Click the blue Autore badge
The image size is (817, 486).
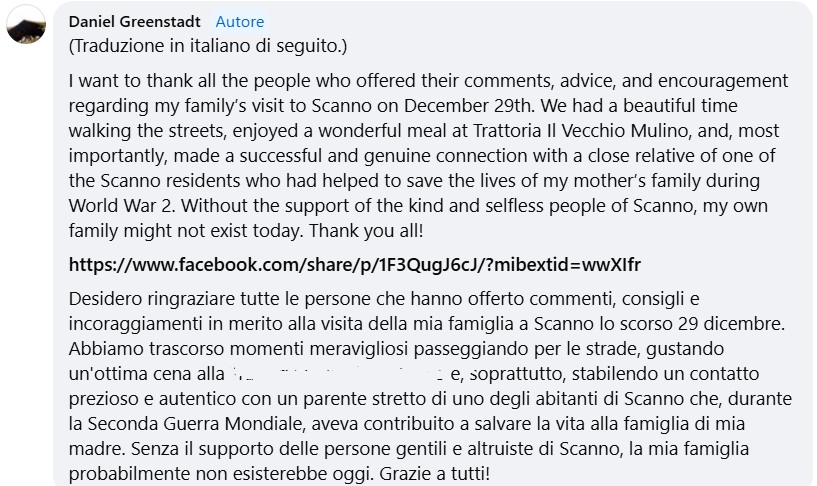(x=240, y=21)
